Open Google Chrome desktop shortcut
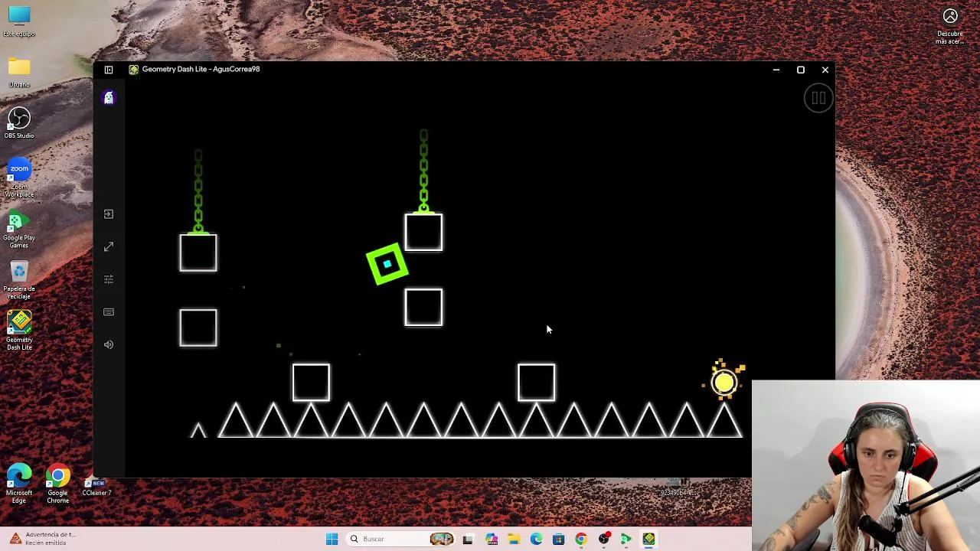The height and width of the screenshot is (551, 980). [57, 484]
